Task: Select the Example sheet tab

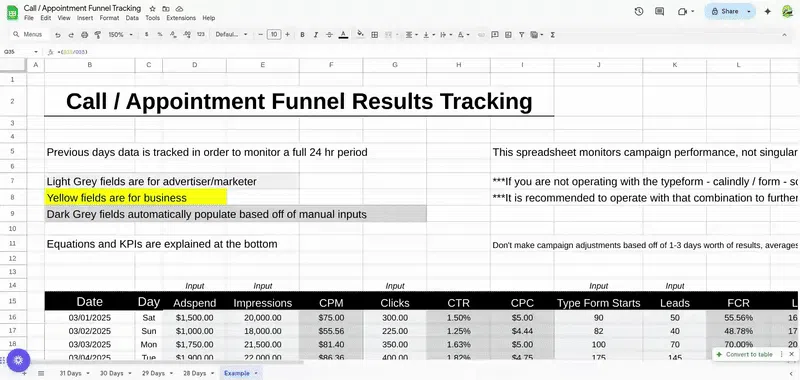Action: click(240, 373)
